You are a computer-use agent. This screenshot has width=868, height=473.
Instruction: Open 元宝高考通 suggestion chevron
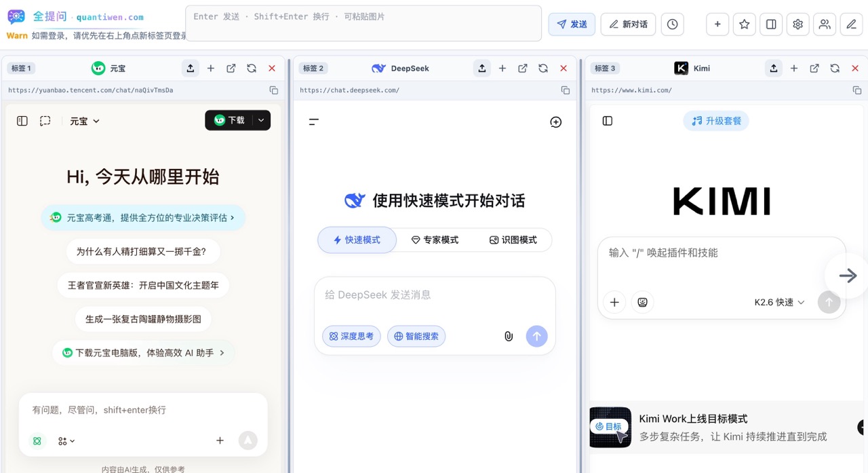click(x=233, y=218)
